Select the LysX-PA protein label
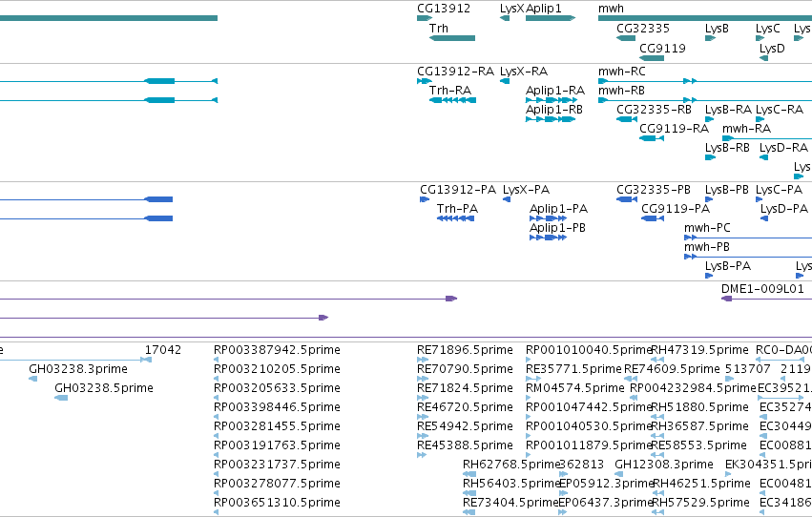Screen dimensions: 812x517 pyautogui.click(x=526, y=191)
